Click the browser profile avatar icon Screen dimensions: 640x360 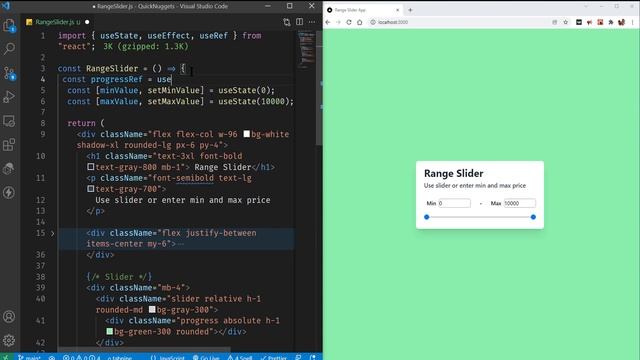point(621,22)
